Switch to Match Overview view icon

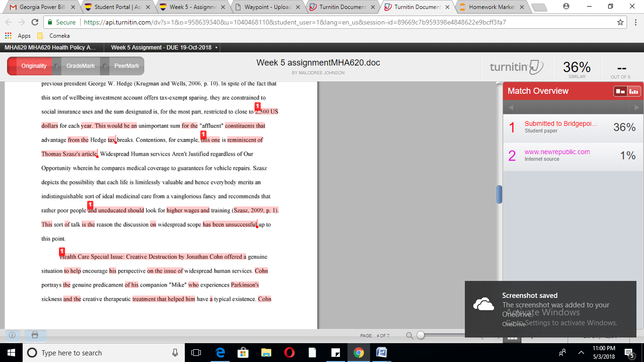[620, 91]
